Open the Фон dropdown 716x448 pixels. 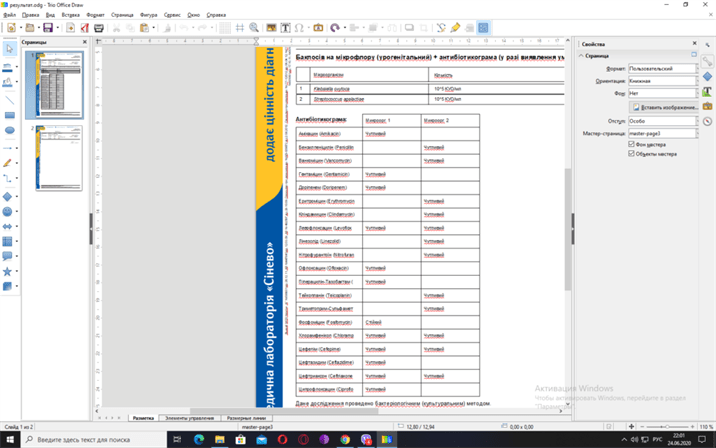[663, 93]
